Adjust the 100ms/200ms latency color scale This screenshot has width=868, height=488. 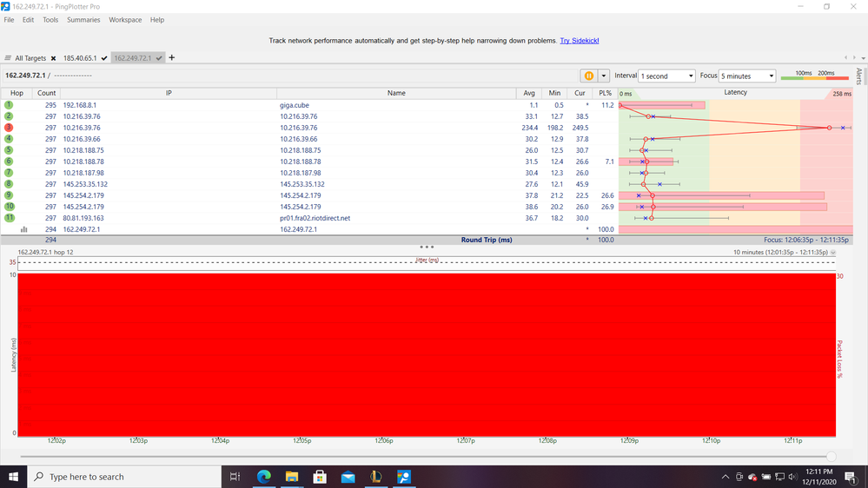click(814, 76)
